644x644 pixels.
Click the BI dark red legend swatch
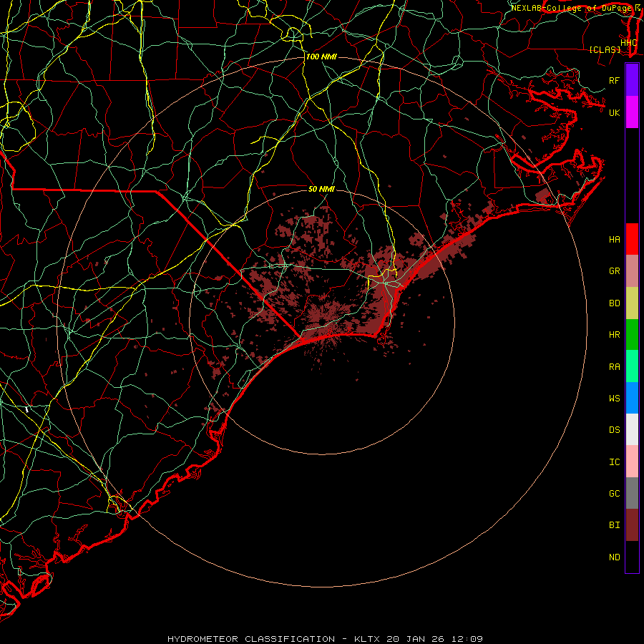(632, 525)
